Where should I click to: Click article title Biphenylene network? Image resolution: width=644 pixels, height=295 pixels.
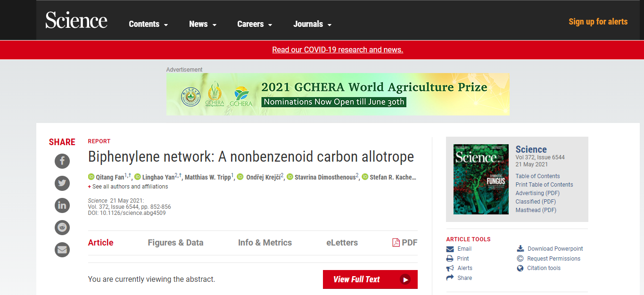(251, 156)
